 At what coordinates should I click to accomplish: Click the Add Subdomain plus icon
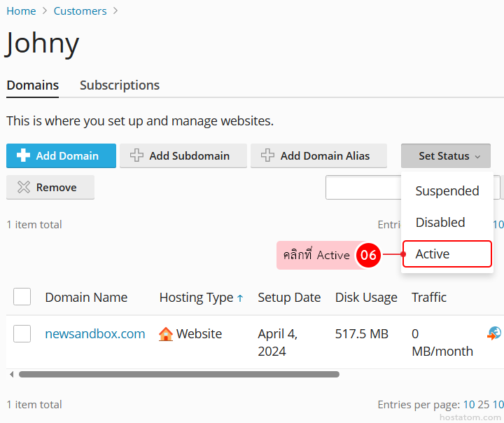(x=136, y=155)
